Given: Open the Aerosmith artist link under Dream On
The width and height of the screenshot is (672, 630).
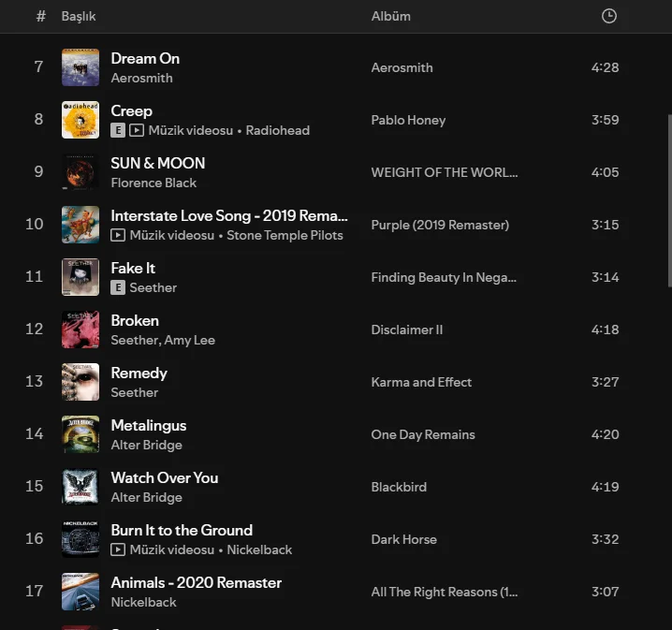Looking at the screenshot, I should coord(142,78).
